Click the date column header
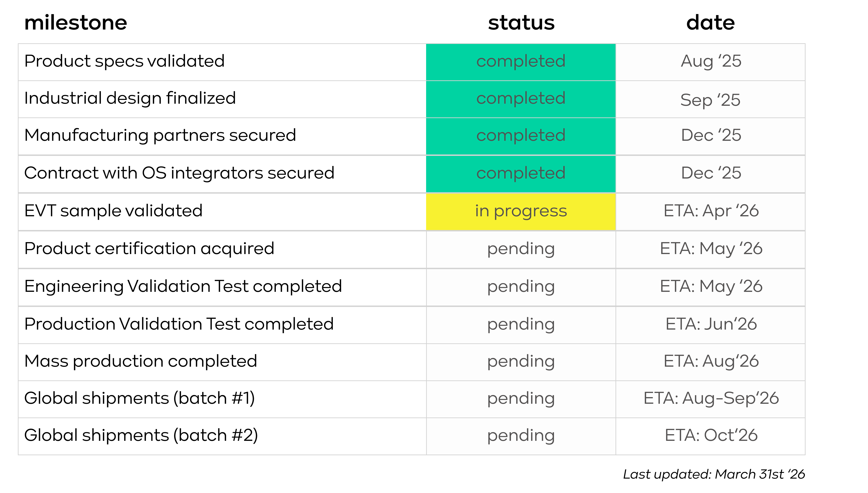 click(x=710, y=23)
